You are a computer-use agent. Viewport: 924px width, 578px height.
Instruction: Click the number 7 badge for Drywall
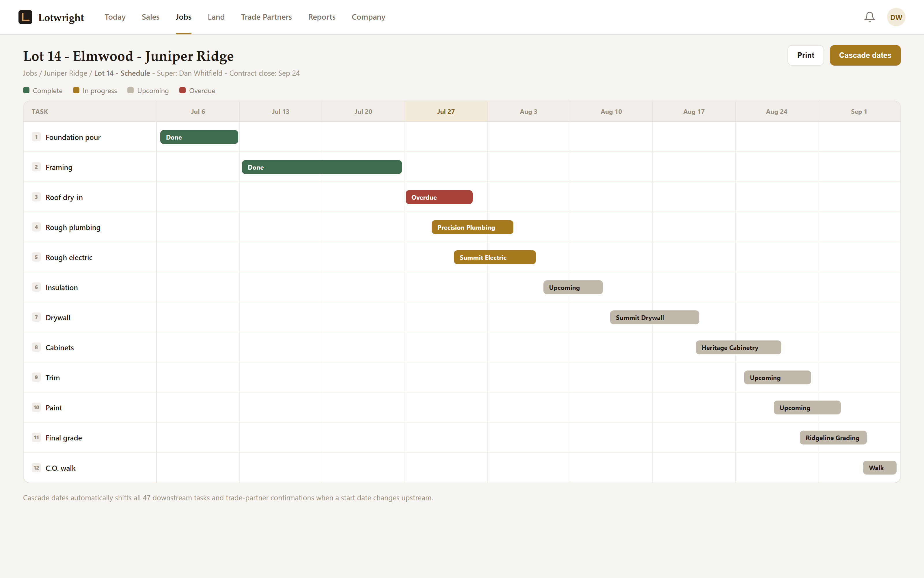pos(36,317)
